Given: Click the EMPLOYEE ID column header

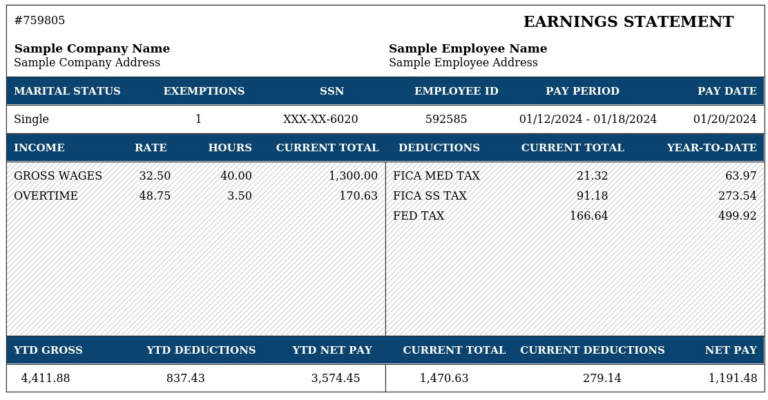Looking at the screenshot, I should pos(456,91).
